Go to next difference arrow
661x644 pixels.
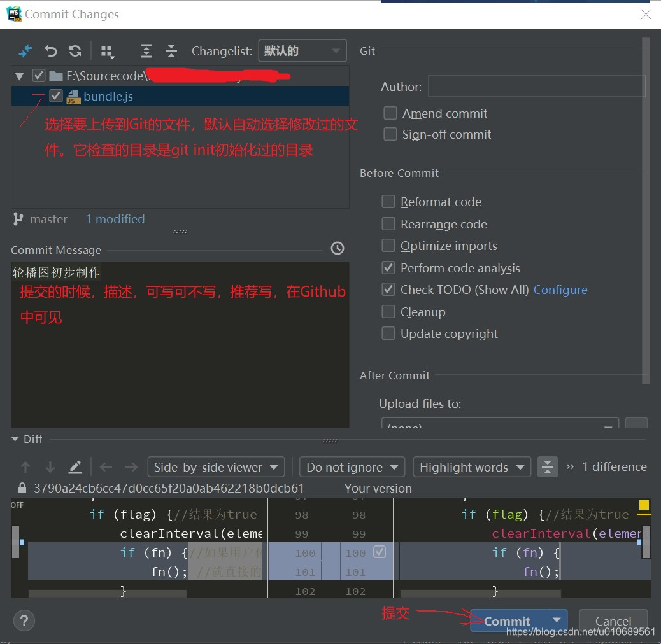coord(50,467)
